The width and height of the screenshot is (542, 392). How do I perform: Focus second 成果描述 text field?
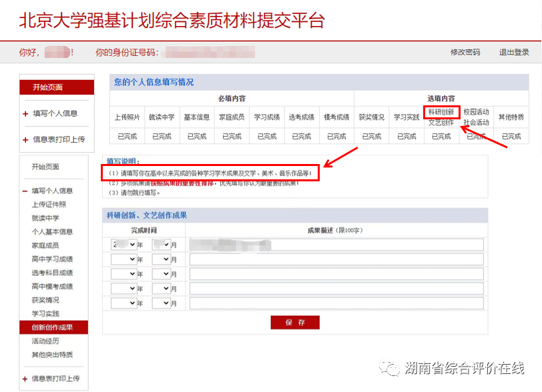(336, 259)
